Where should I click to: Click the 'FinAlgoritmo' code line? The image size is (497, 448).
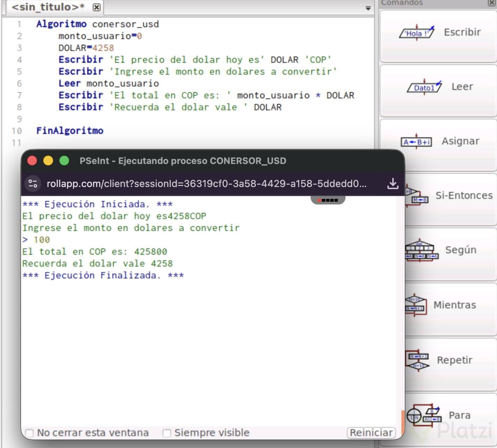tap(70, 131)
